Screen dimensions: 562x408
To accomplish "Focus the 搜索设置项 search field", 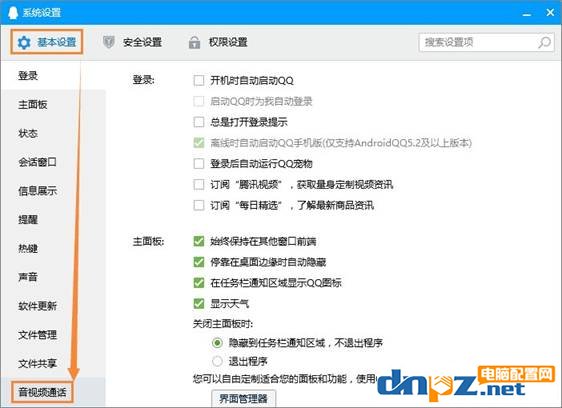I will pyautogui.click(x=486, y=42).
